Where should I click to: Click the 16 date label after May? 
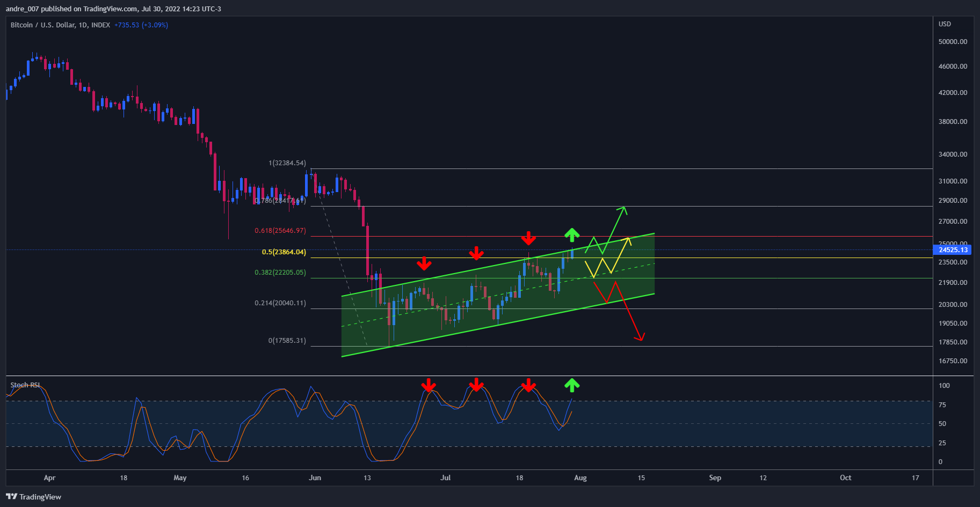point(245,478)
